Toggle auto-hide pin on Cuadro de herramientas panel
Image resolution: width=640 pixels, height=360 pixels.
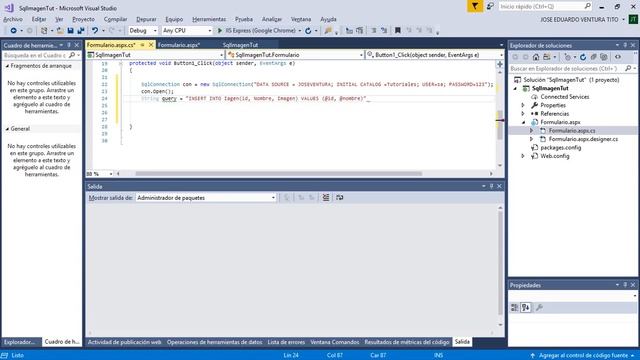pos(69,45)
